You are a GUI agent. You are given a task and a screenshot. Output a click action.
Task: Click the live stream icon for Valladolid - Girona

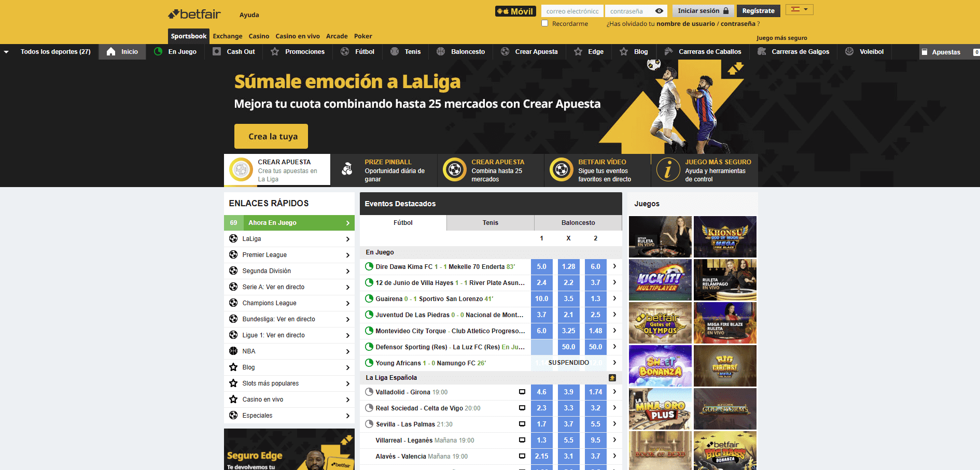click(522, 392)
